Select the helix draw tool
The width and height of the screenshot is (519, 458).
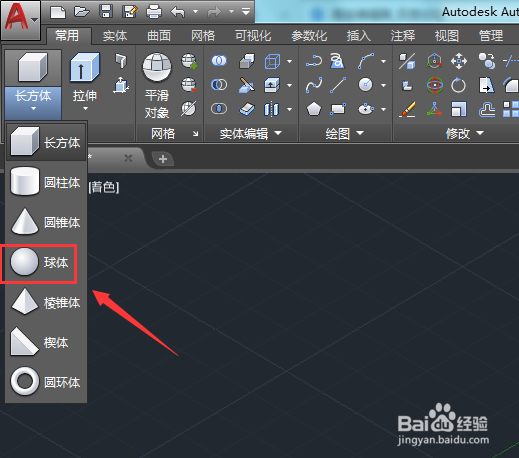pos(337,61)
